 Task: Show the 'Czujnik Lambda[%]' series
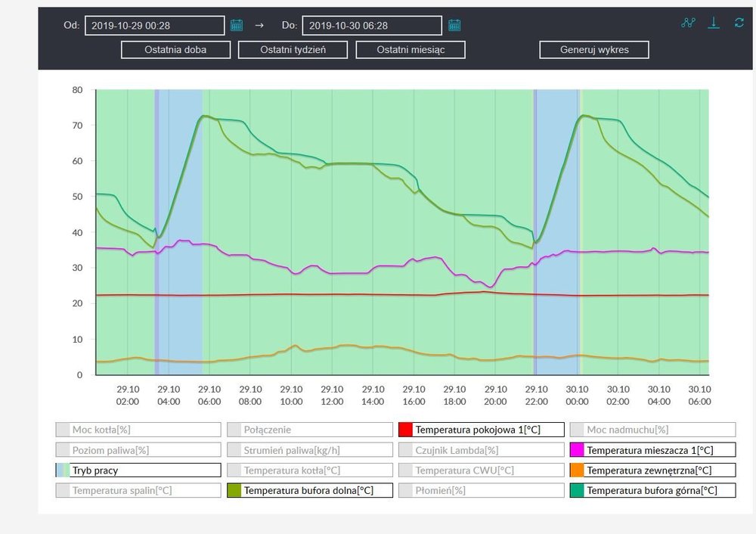click(x=482, y=450)
